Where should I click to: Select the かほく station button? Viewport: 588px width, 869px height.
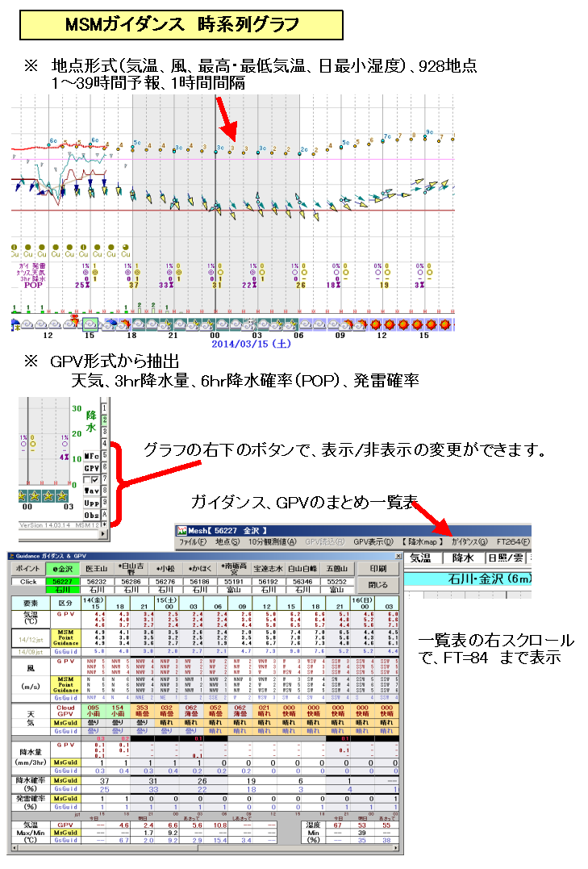click(x=199, y=569)
